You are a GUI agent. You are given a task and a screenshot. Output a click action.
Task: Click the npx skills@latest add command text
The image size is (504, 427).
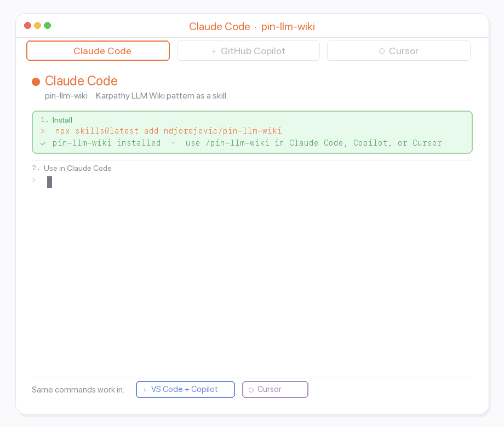point(168,131)
